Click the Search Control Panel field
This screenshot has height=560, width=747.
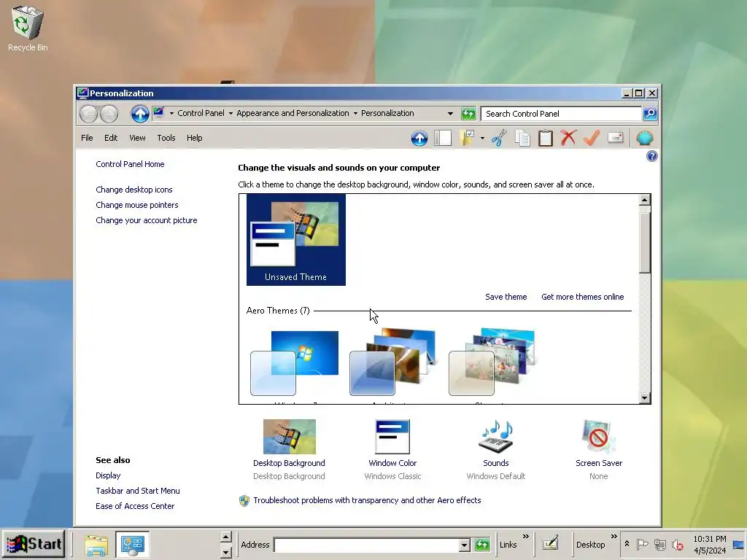point(561,114)
